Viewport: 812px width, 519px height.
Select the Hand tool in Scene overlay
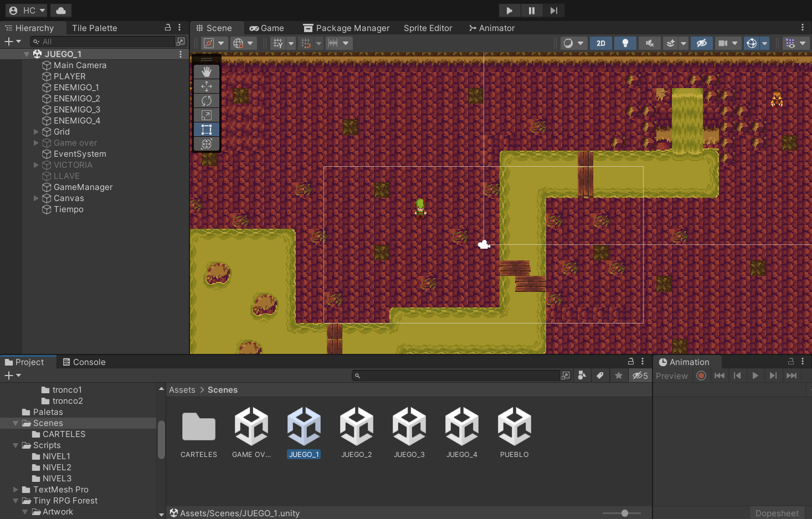tap(207, 71)
